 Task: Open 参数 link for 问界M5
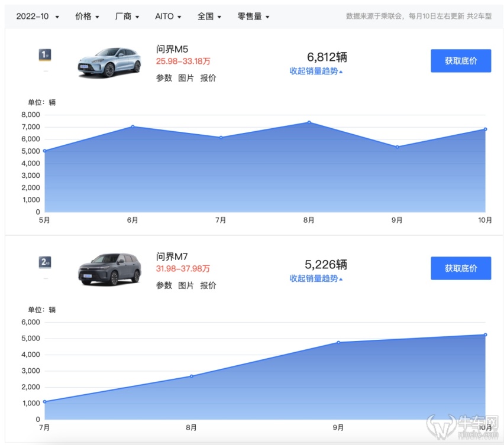coord(164,78)
